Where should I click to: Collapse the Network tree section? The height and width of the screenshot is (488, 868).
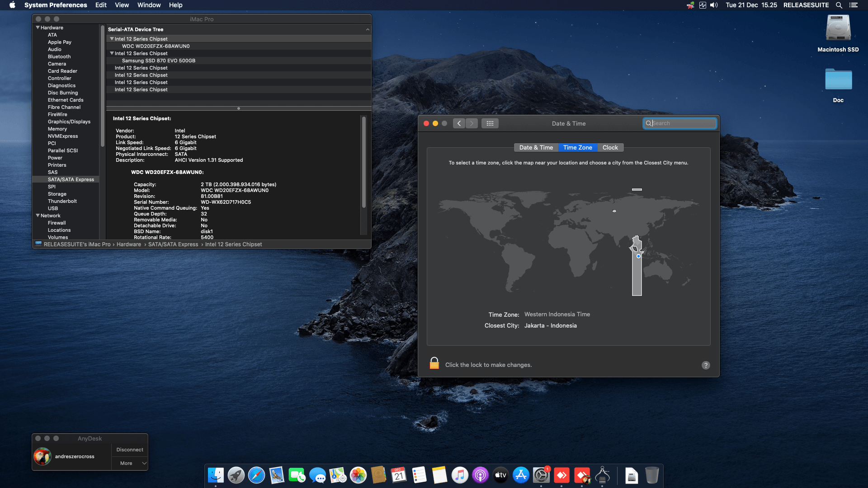coord(38,216)
